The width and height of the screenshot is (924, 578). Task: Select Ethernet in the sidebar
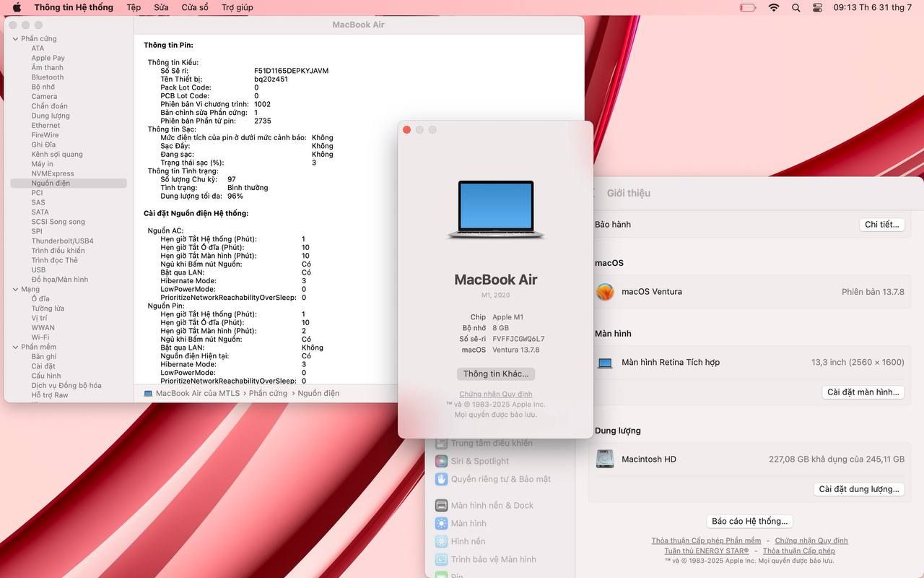click(x=45, y=126)
